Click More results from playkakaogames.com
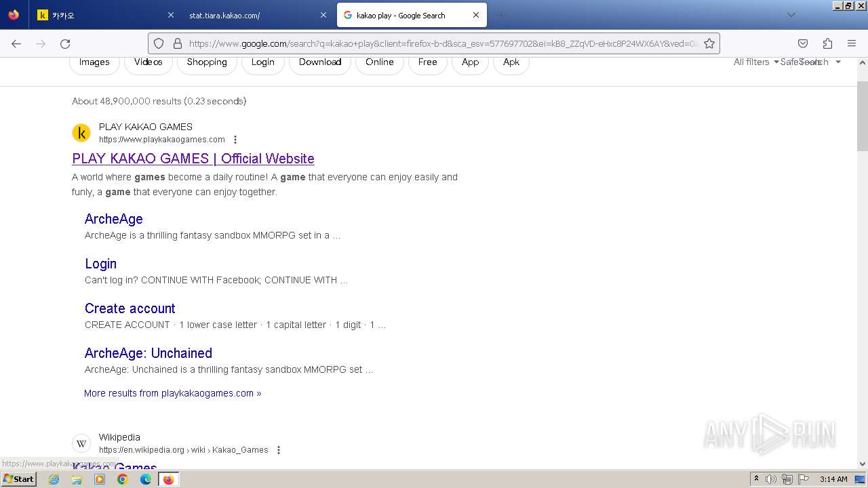Screen dimensions: 868x488 (173, 393)
